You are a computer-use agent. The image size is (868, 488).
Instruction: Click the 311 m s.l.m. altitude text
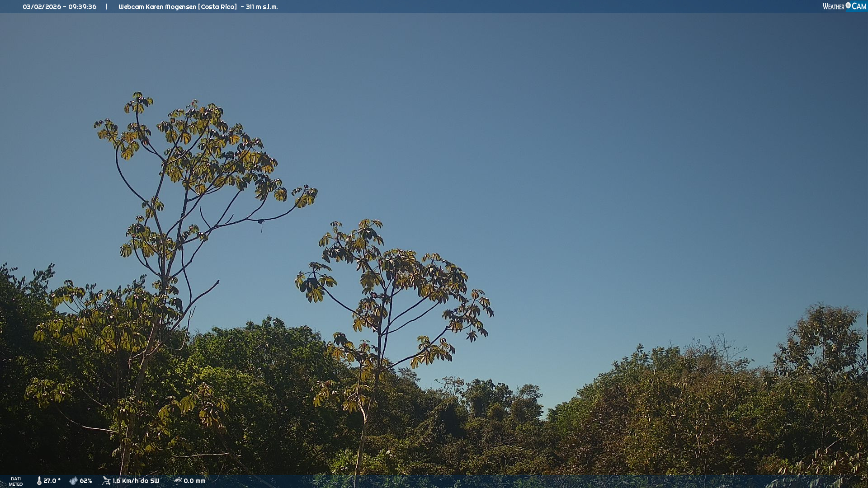click(x=262, y=7)
